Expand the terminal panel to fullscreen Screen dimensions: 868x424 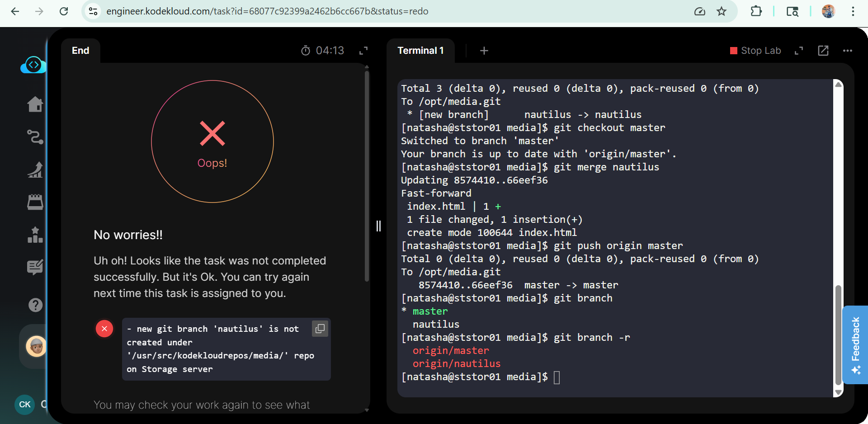point(799,51)
